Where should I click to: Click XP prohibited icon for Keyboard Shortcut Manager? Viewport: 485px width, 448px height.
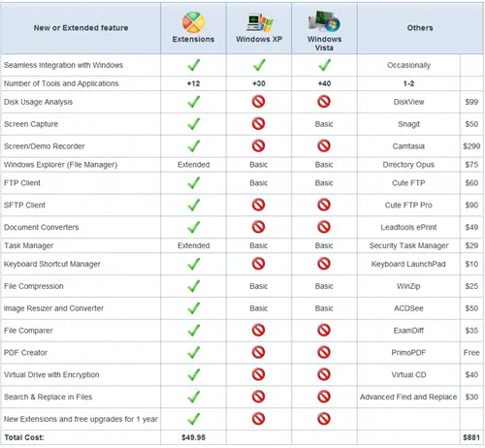pos(258,264)
